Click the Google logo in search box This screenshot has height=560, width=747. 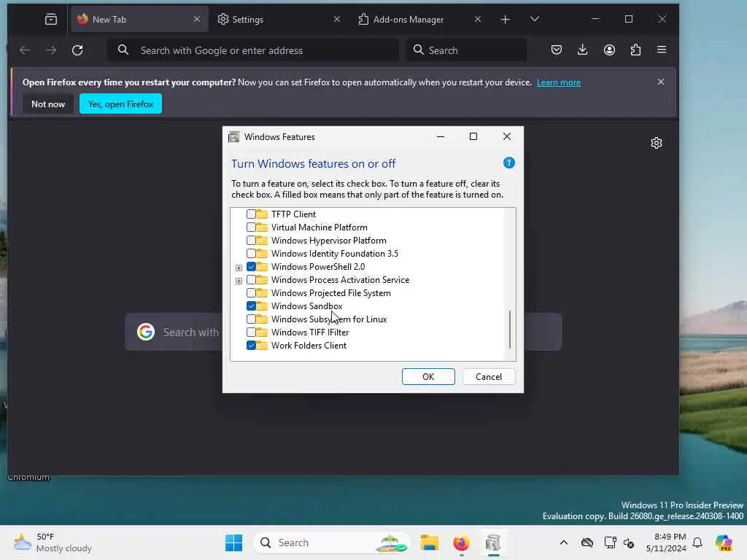click(146, 332)
